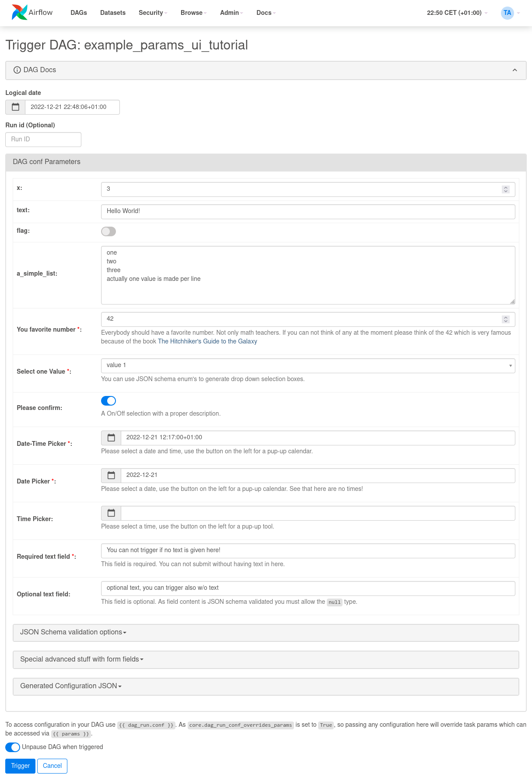Enable the flag toggle switch

[x=108, y=231]
